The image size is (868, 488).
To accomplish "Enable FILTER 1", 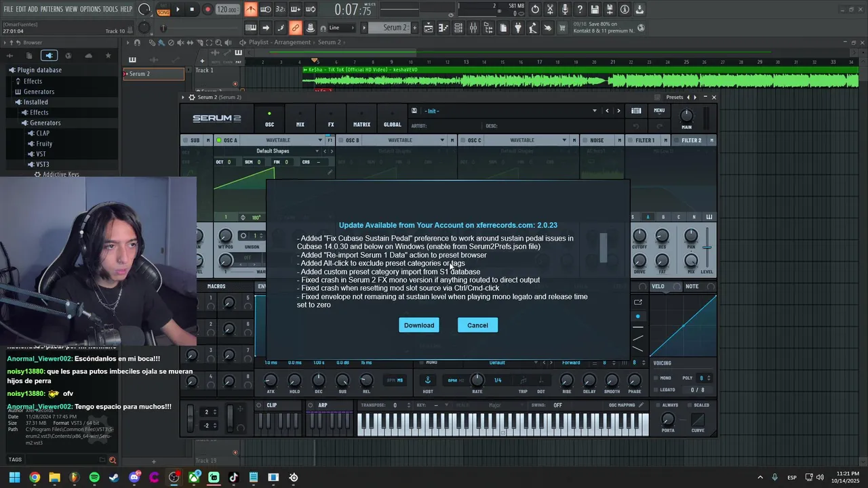I will coord(630,140).
